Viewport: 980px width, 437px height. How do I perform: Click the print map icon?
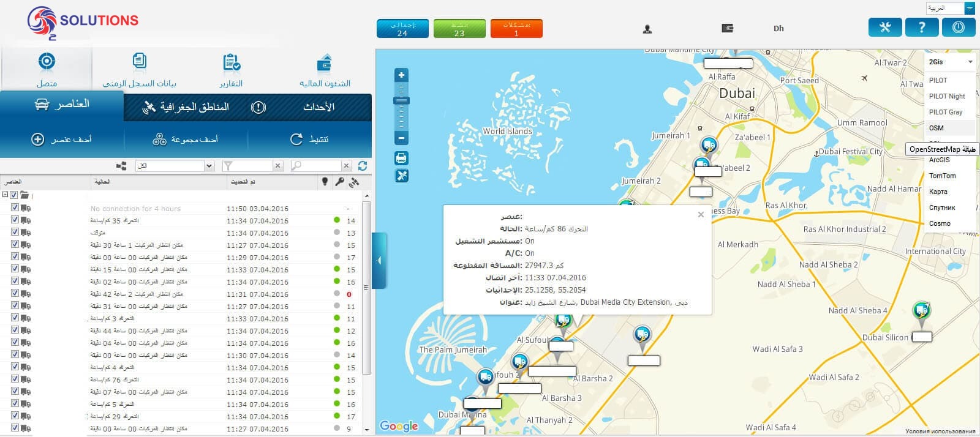[401, 159]
